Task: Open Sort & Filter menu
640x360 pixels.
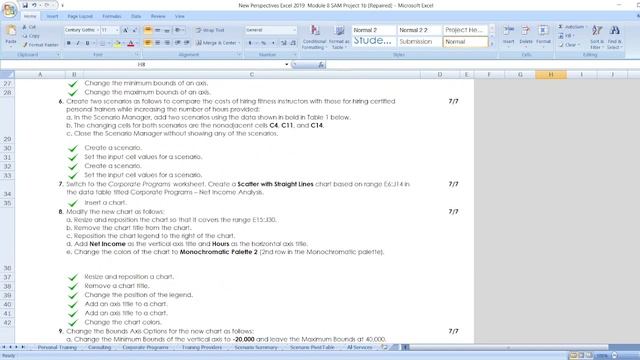Action: [597, 37]
